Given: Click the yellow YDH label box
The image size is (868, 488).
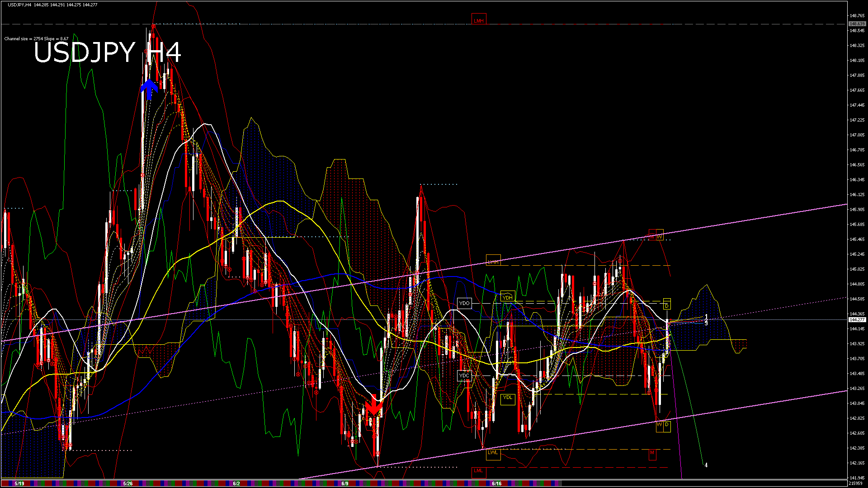Looking at the screenshot, I should [507, 297].
